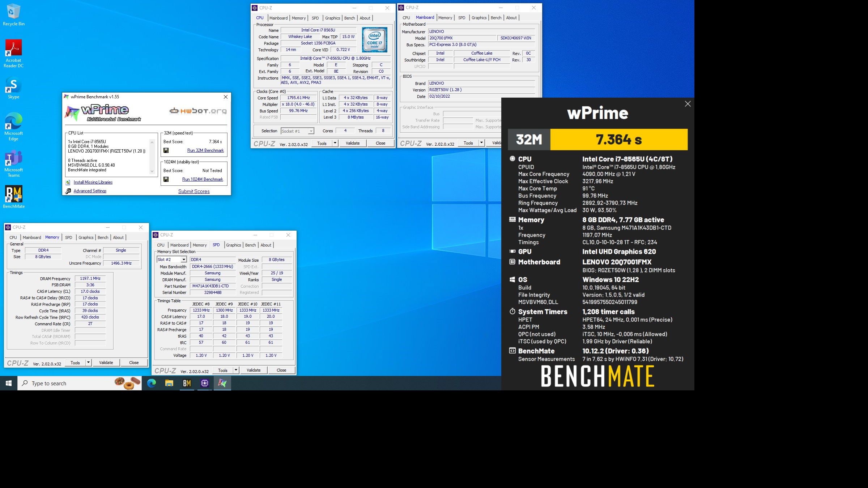Open the Recycle Bin desktop icon
Viewport: 868px width, 488px height.
[13, 15]
